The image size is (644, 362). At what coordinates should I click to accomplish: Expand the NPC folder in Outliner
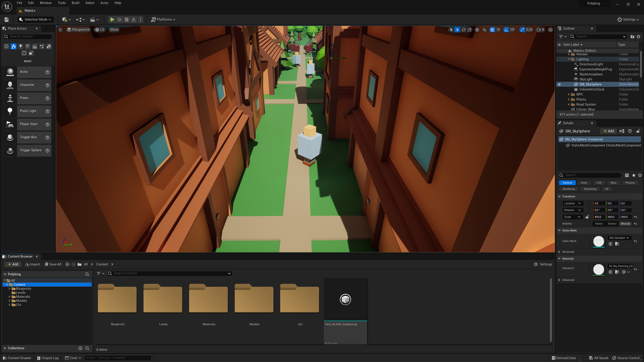(569, 94)
